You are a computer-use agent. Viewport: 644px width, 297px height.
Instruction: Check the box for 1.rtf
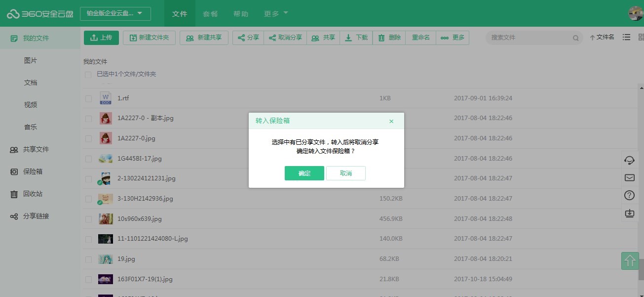[x=88, y=98]
